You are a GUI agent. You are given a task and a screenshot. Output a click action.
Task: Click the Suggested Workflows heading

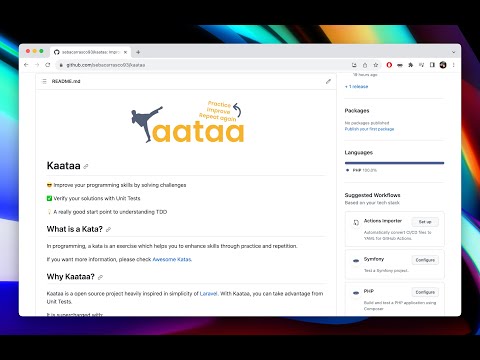click(372, 195)
